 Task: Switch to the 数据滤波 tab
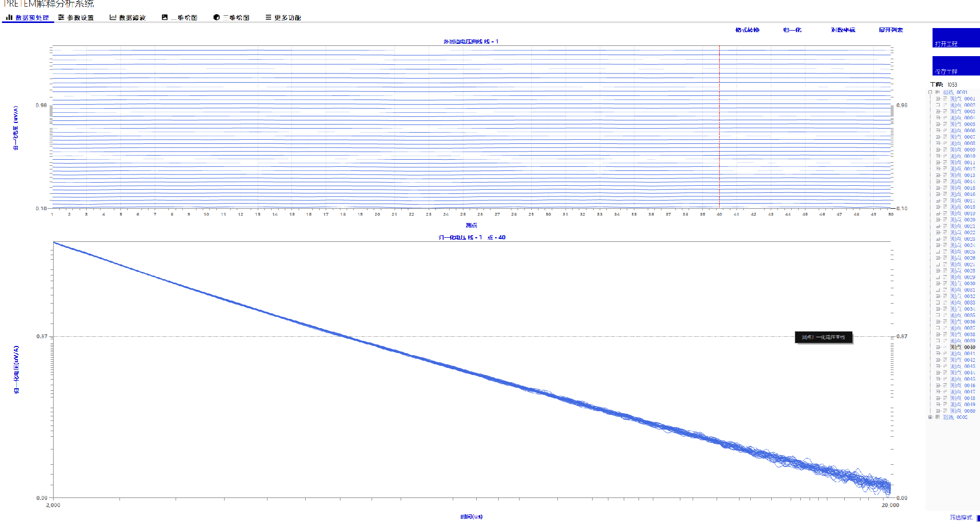[132, 18]
